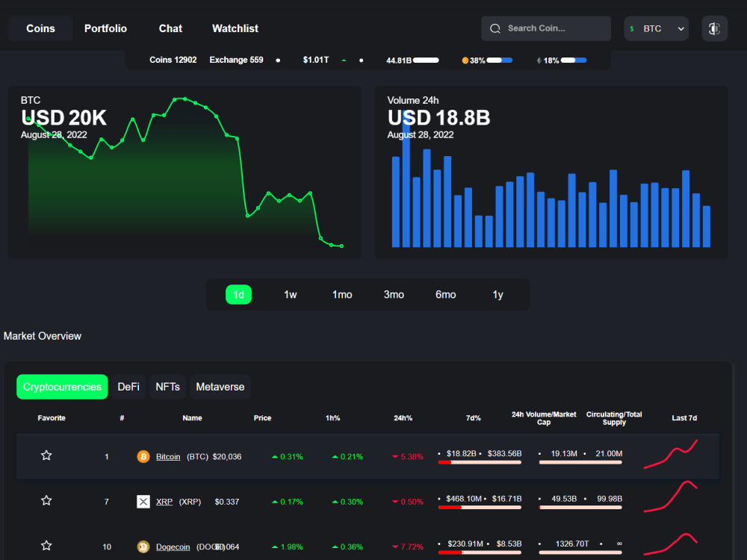The image size is (747, 560).
Task: Go to the Portfolio tab
Action: click(x=105, y=28)
